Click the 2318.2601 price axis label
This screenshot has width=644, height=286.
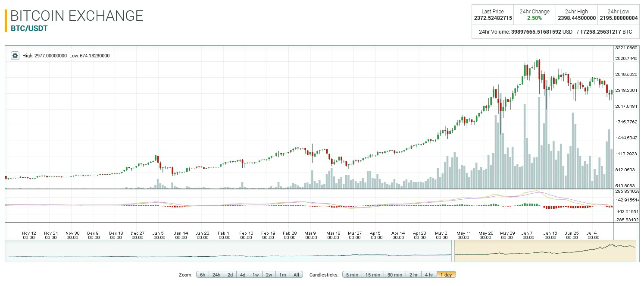(x=626, y=90)
